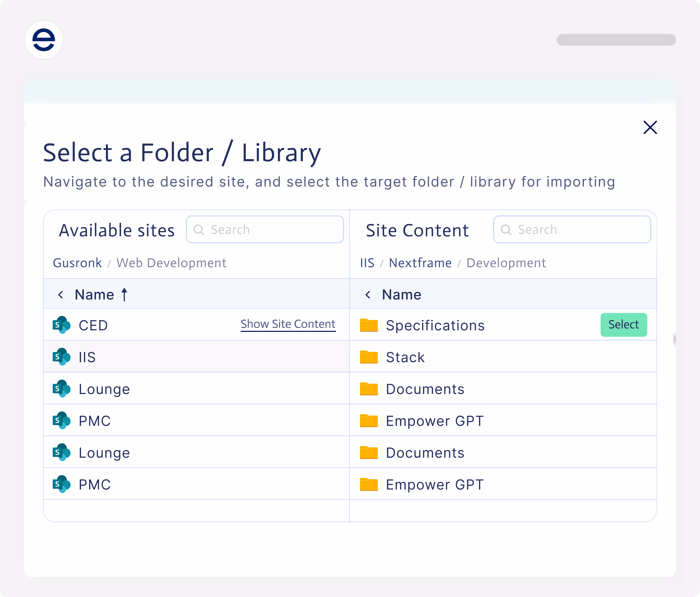This screenshot has height=597, width=700.
Task: Click the Specifications folder icon
Action: 369,325
